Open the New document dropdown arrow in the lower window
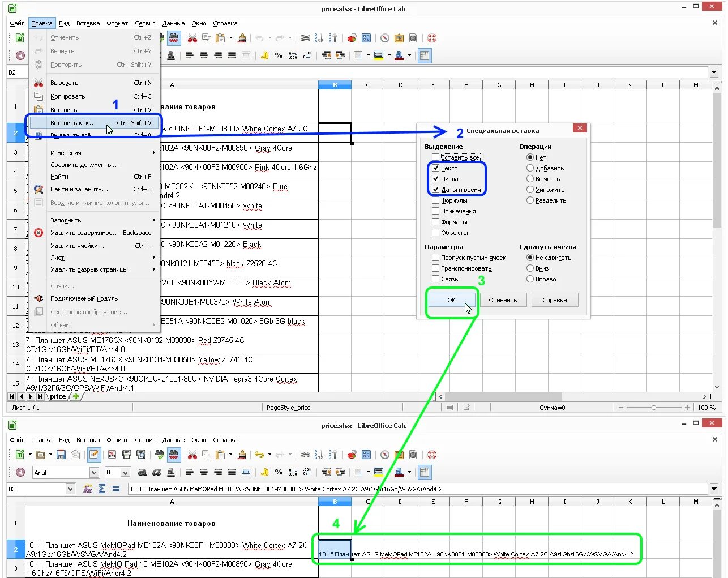Image resolution: width=728 pixels, height=578 pixels. click(x=29, y=455)
